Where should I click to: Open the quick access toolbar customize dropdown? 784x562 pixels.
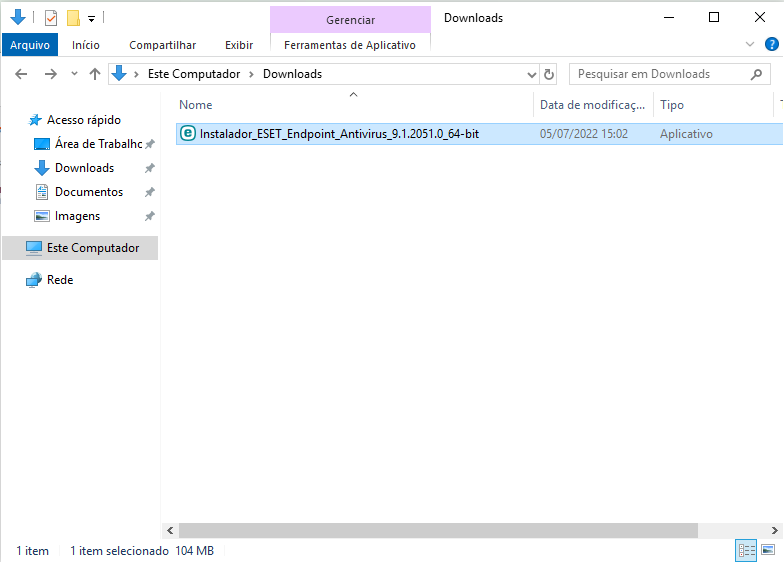92,18
